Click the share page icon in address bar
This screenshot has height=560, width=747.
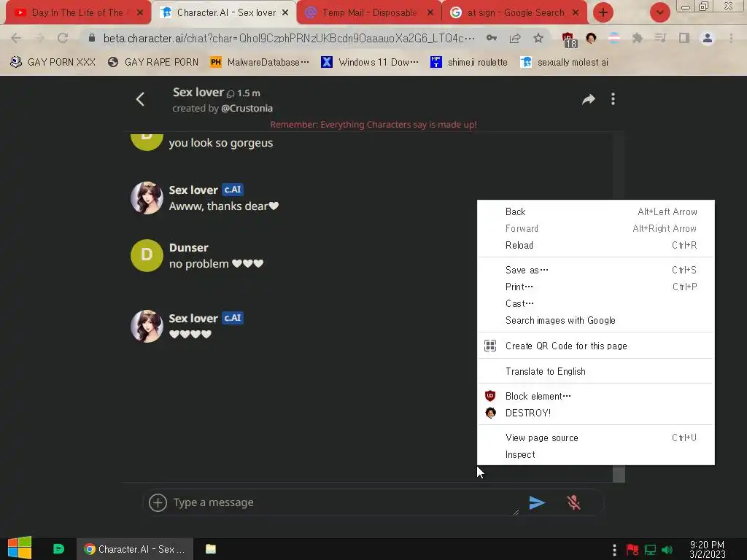(x=514, y=38)
